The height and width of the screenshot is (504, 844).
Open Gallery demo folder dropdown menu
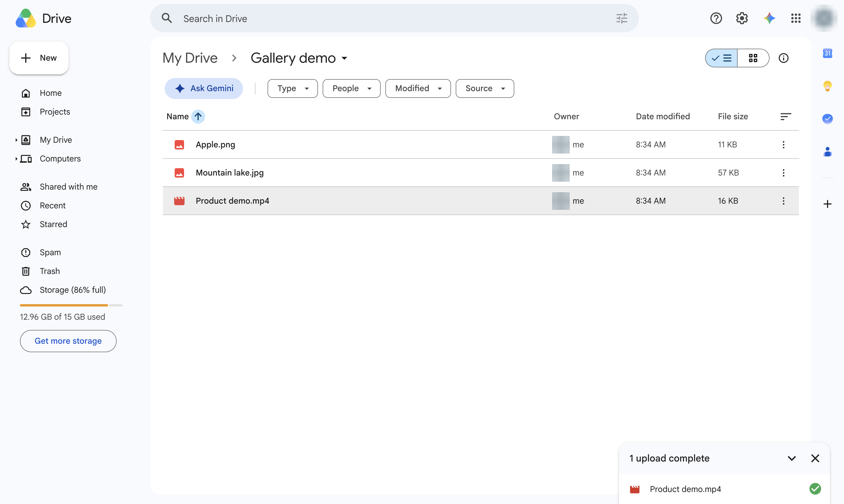point(344,58)
